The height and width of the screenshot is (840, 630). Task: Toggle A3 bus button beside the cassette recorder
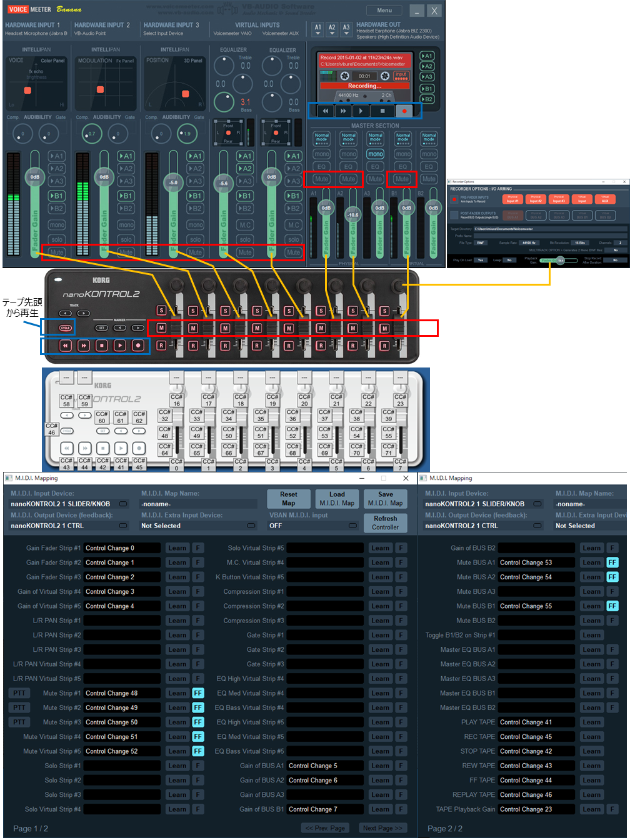(x=427, y=77)
